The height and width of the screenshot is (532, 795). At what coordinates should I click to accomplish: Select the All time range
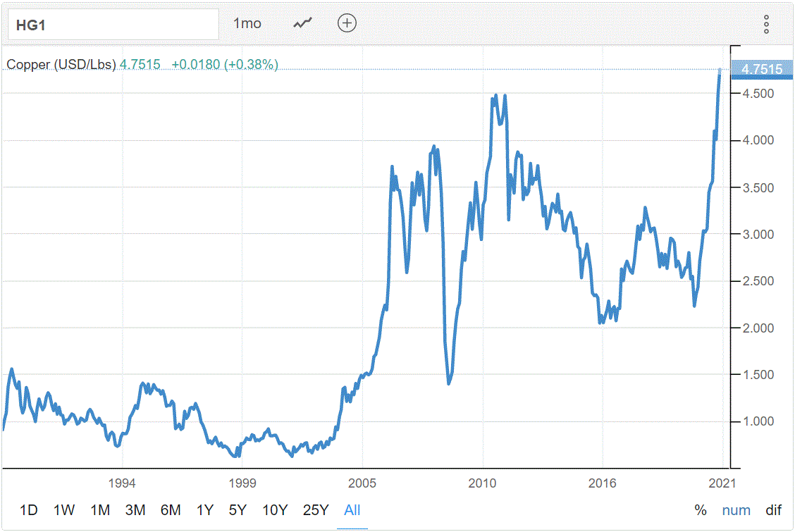coord(352,510)
